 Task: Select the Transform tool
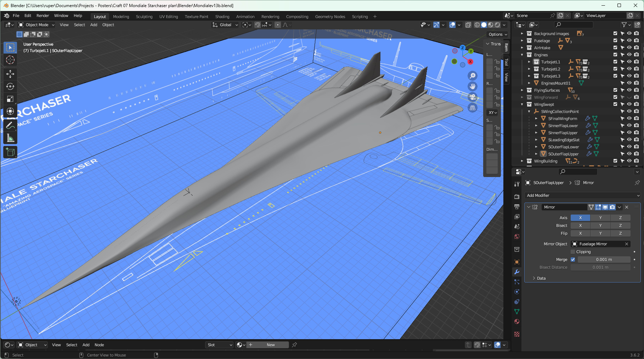tap(10, 111)
